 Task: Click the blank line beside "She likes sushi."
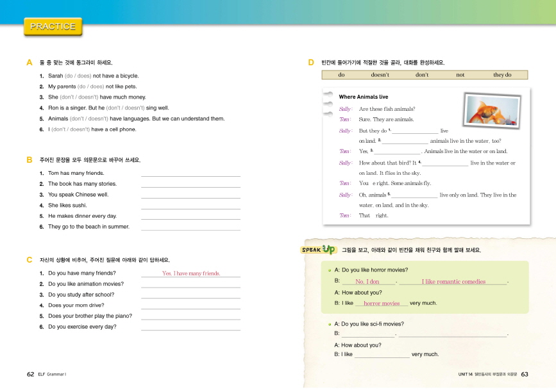click(x=190, y=206)
